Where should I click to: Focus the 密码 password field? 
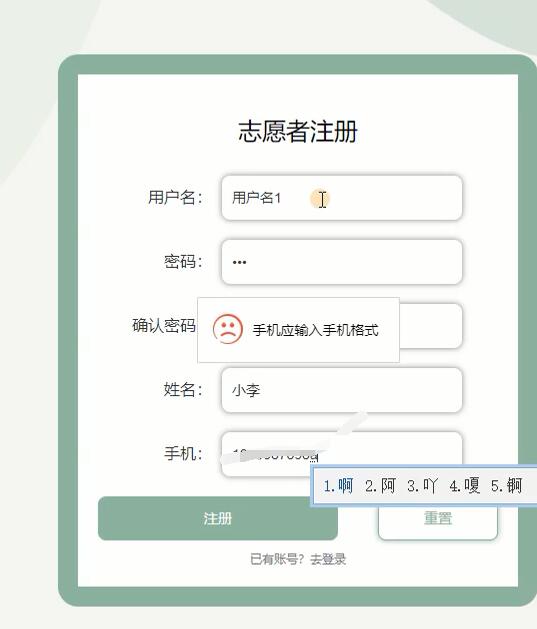point(342,262)
